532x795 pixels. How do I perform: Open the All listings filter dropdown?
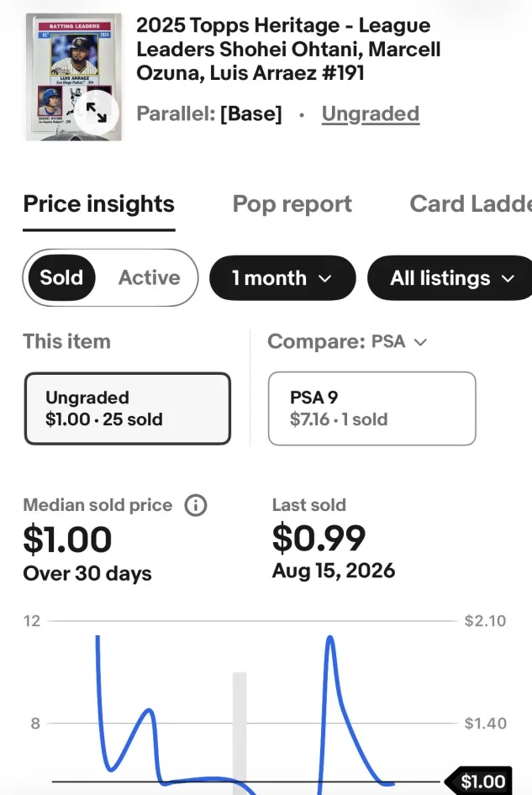[450, 278]
